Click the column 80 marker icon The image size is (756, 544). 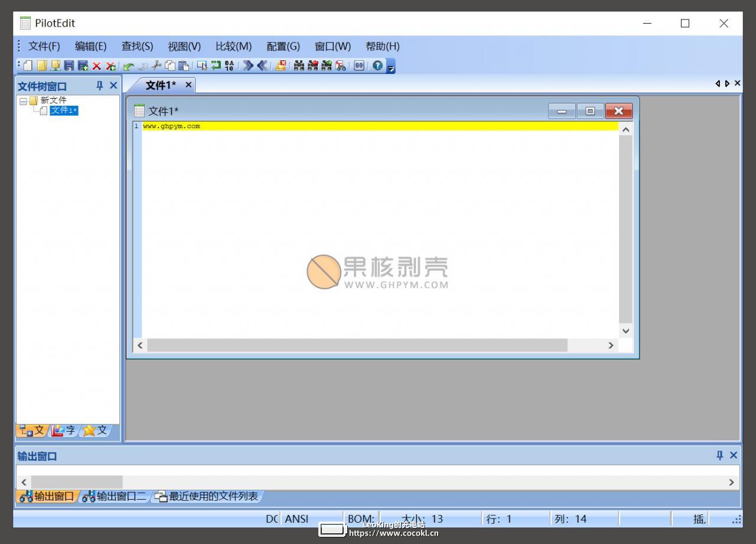pos(359,66)
